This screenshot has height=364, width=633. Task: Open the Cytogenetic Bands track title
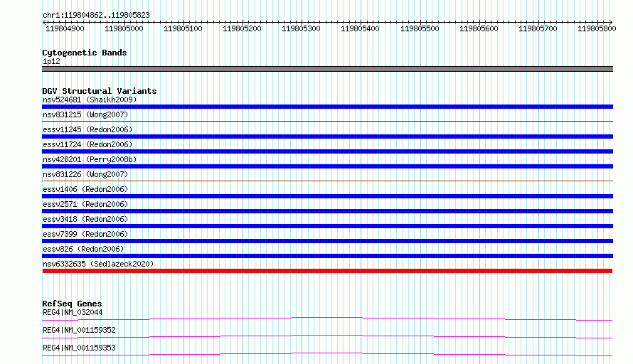click(85, 53)
